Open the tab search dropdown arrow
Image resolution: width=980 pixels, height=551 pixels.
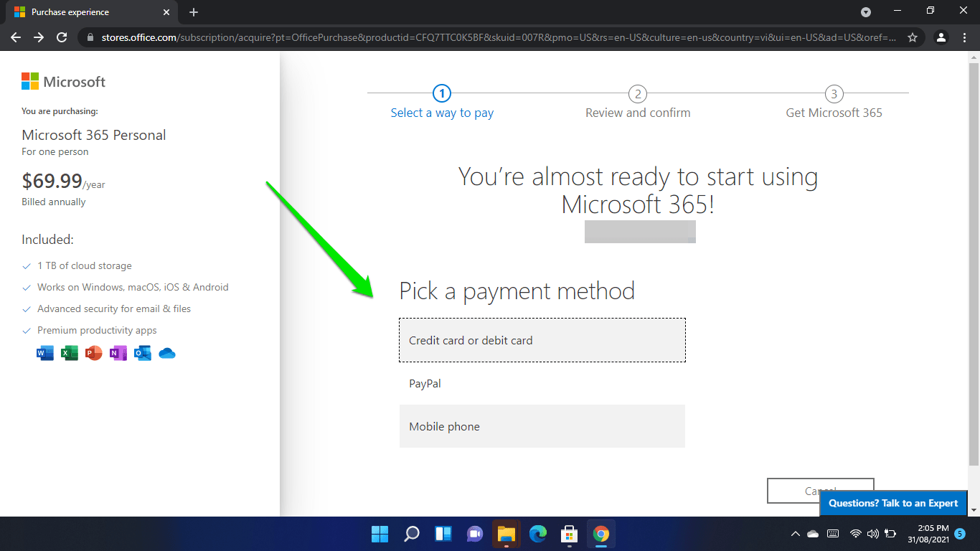(x=866, y=12)
